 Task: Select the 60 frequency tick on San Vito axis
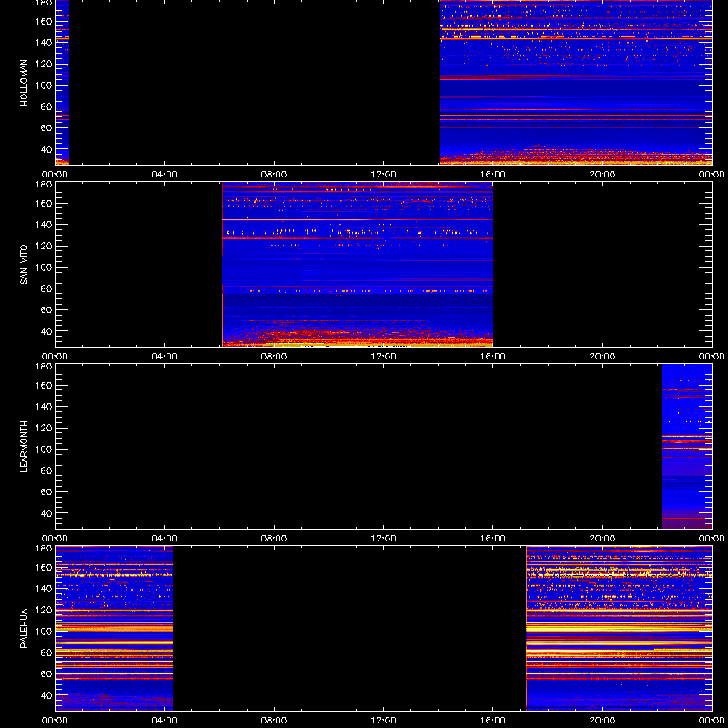coord(47,310)
